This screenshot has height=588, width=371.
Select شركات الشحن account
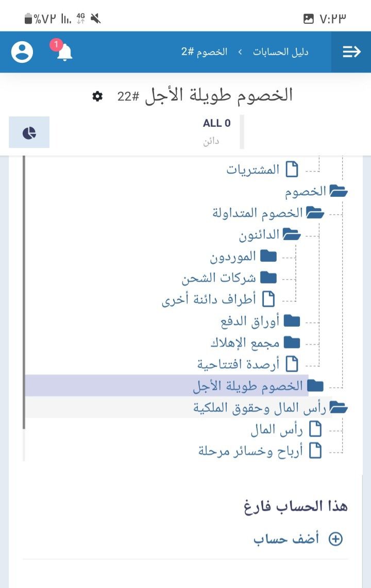218,278
